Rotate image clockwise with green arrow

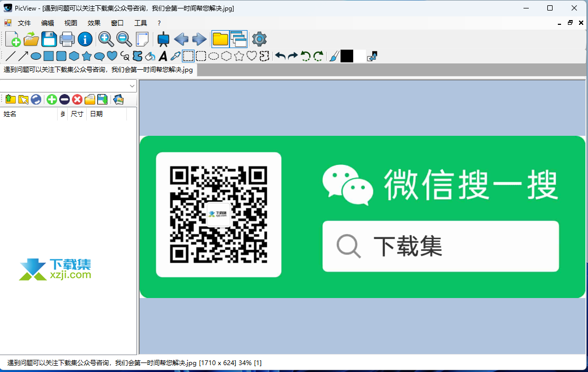(x=318, y=56)
